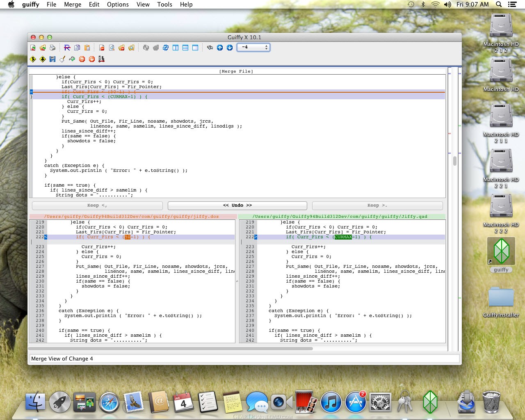525x420 pixels.
Task: Open the Tools menu
Action: [164, 4]
